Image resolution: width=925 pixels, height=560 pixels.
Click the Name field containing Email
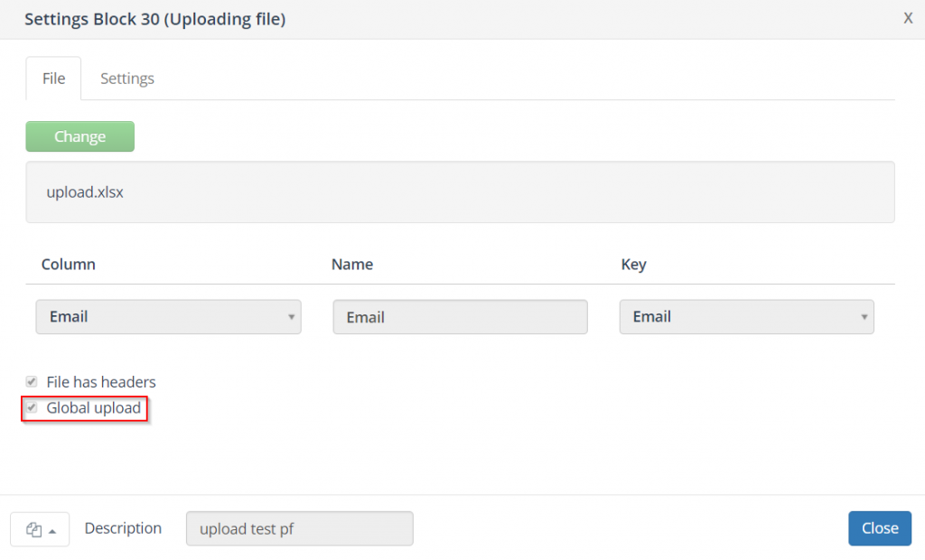click(460, 317)
